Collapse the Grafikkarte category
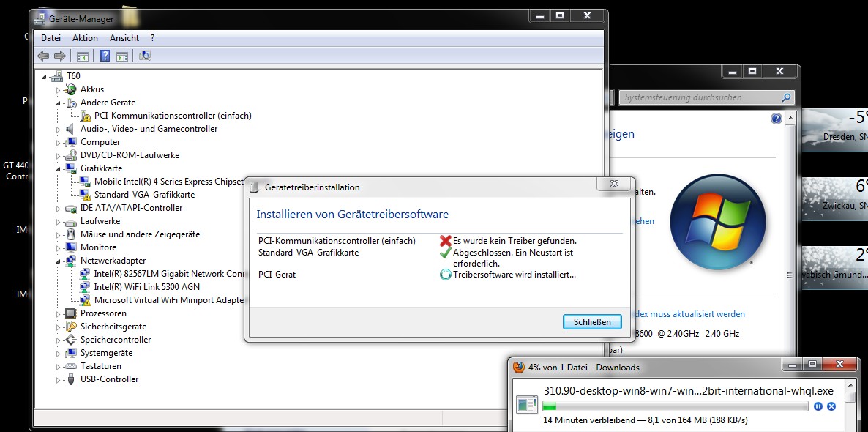 click(58, 169)
